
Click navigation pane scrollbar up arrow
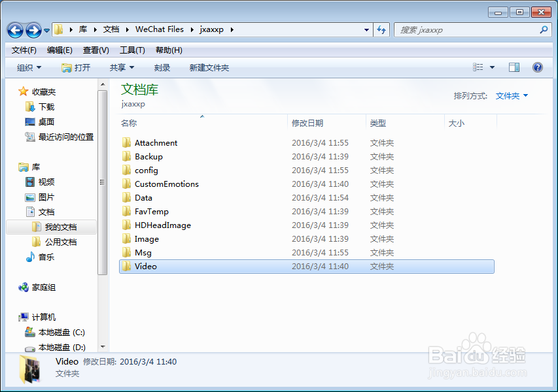[x=103, y=84]
